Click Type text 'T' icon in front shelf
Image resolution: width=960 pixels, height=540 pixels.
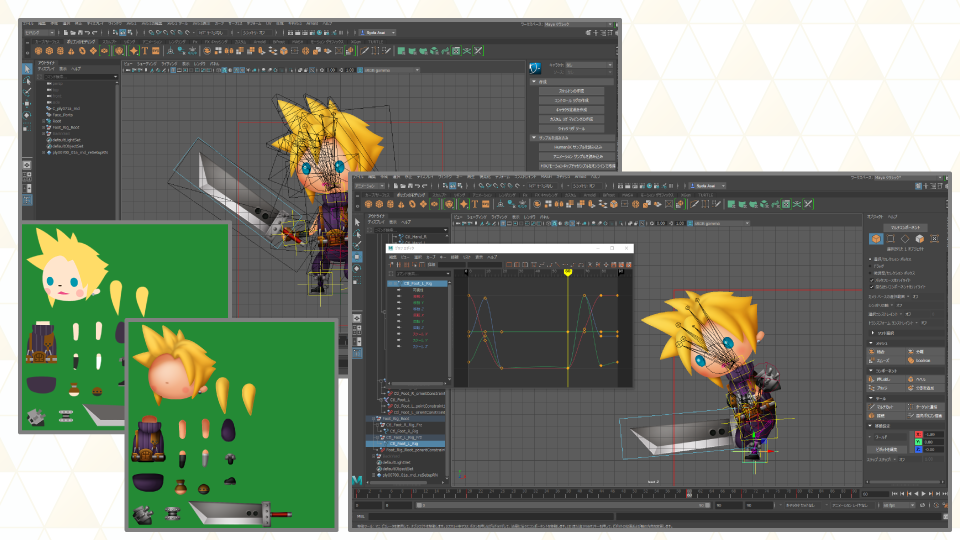click(x=474, y=204)
